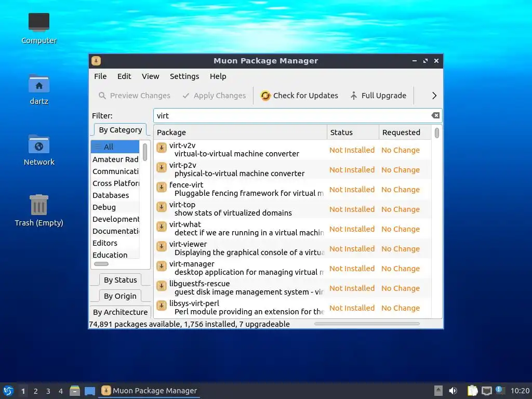Click the Preview Changes magnifier icon
Screen dimensions: 532x399
click(x=102, y=96)
